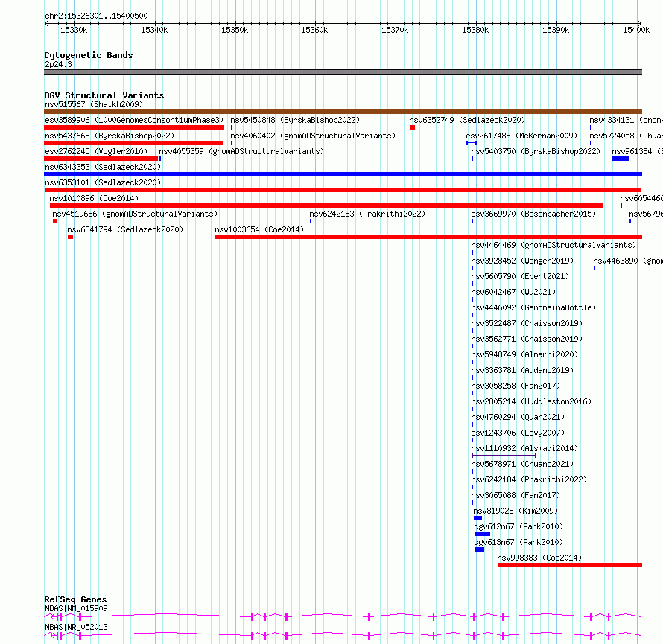The width and height of the screenshot is (663, 644).
Task: Click the 15360k ruler position label
Action: pyautogui.click(x=314, y=30)
